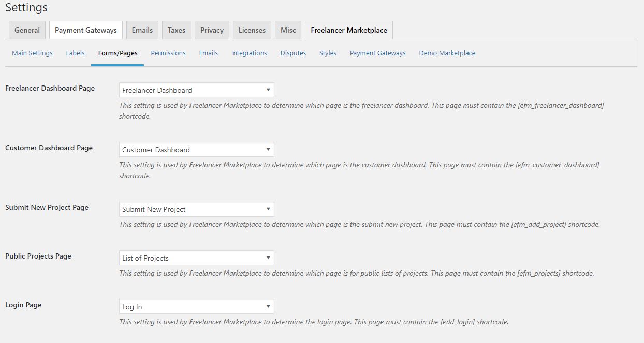Viewport: 644px width, 343px height.
Task: Click the 'Settings' page heading
Action: click(x=26, y=8)
